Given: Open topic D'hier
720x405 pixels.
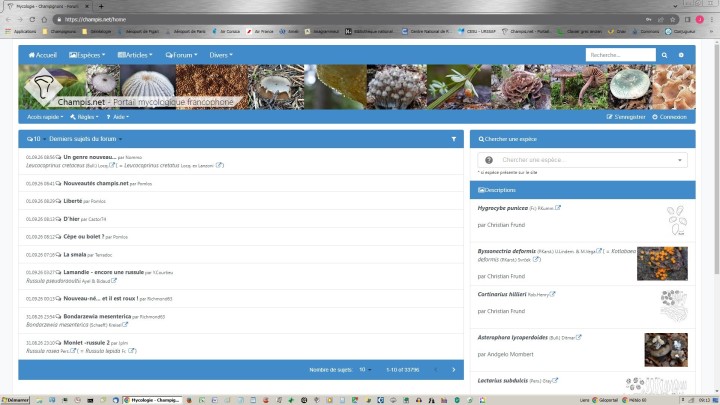Looking at the screenshot, I should pyautogui.click(x=72, y=219).
